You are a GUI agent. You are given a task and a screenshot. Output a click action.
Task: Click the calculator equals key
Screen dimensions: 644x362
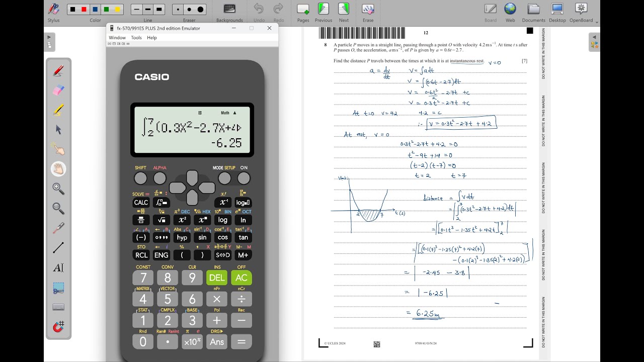pos(242,342)
